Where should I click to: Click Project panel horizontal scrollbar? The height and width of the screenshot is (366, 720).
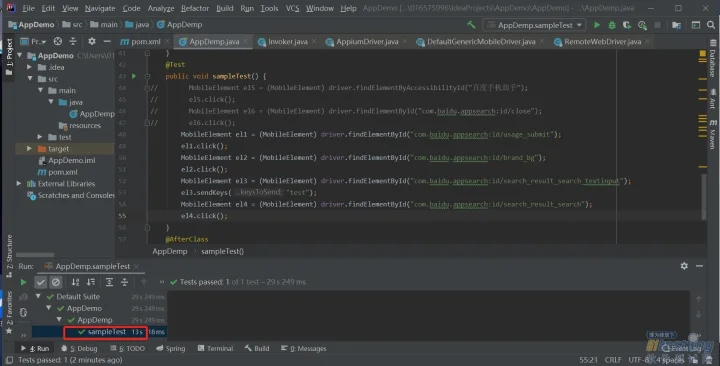click(x=35, y=255)
